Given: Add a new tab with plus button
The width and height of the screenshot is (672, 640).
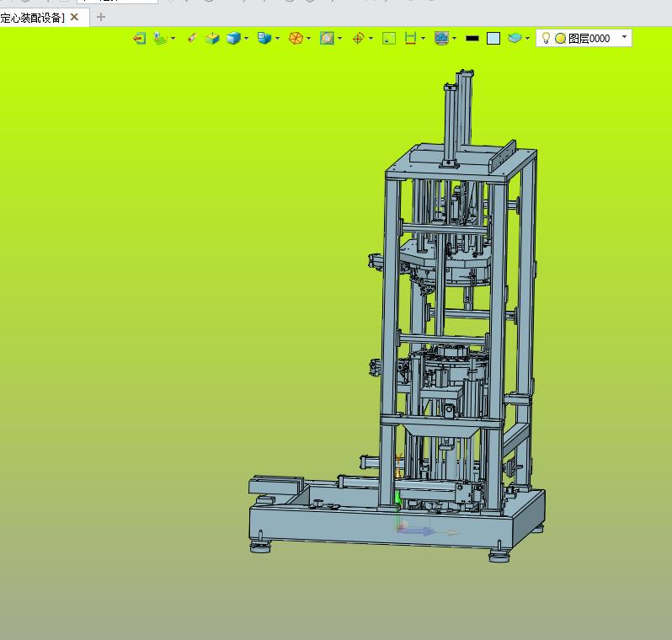Looking at the screenshot, I should click(101, 17).
